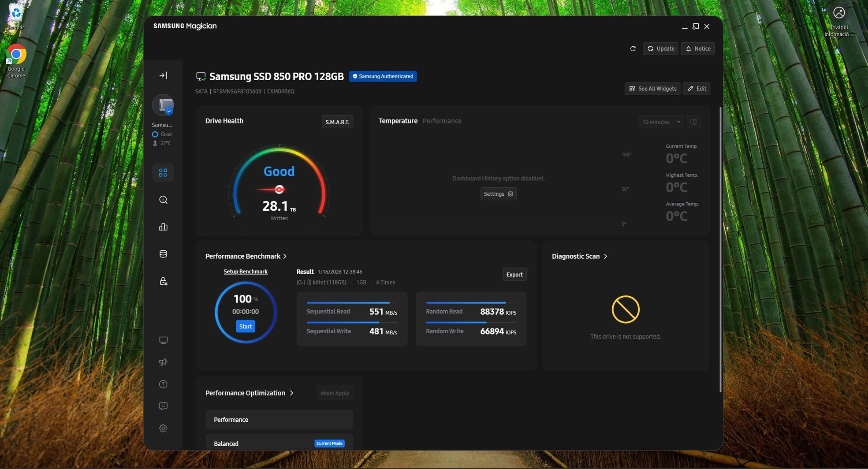The height and width of the screenshot is (469, 868).
Task: Click the serial number S1SMNSAF810560X
Action: (237, 91)
